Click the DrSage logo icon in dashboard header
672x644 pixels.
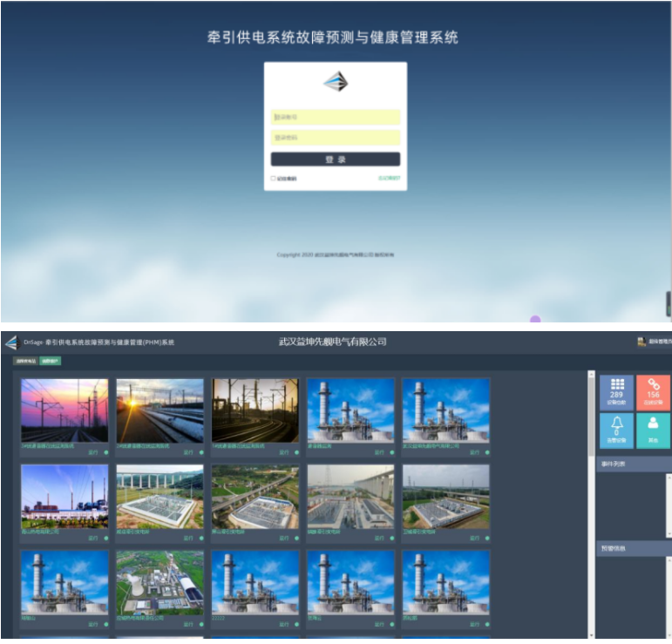pos(10,342)
